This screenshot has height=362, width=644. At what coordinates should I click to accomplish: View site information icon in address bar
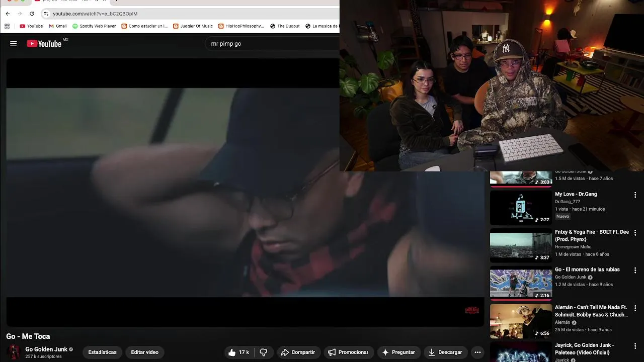[46, 14]
